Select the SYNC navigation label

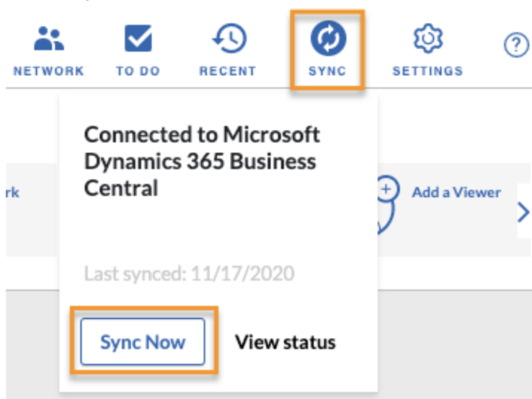(x=327, y=71)
